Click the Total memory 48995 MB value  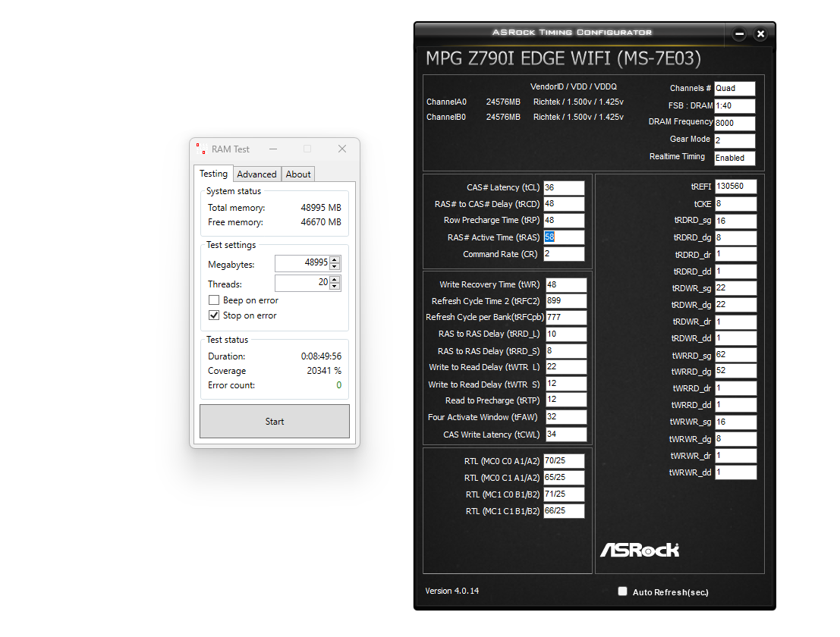click(321, 208)
